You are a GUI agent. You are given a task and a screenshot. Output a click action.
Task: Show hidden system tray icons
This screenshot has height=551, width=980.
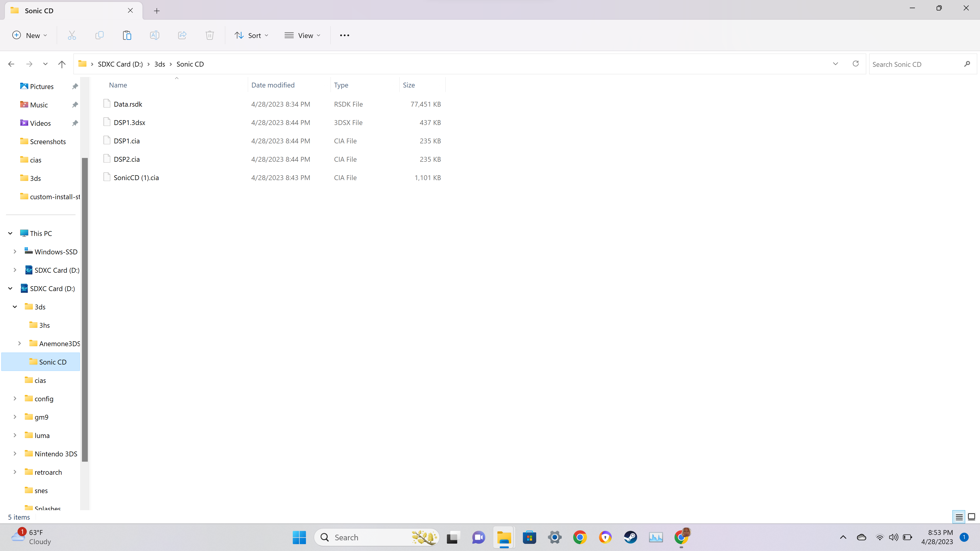click(x=843, y=537)
